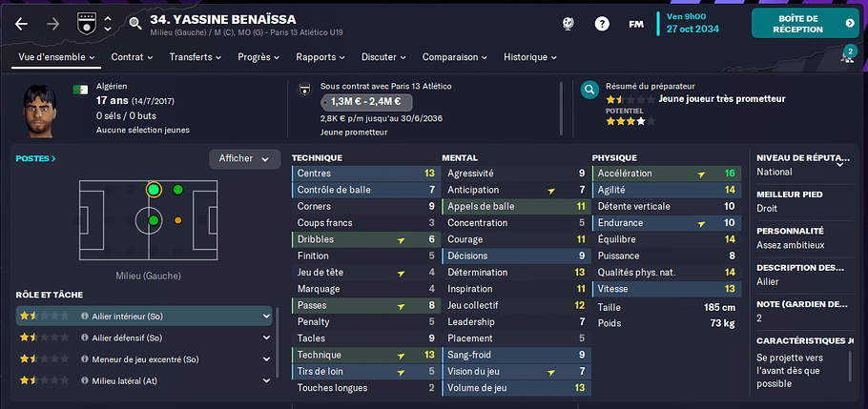This screenshot has height=409, width=868.
Task: Click the teal coach report magnifier icon
Action: 590,90
